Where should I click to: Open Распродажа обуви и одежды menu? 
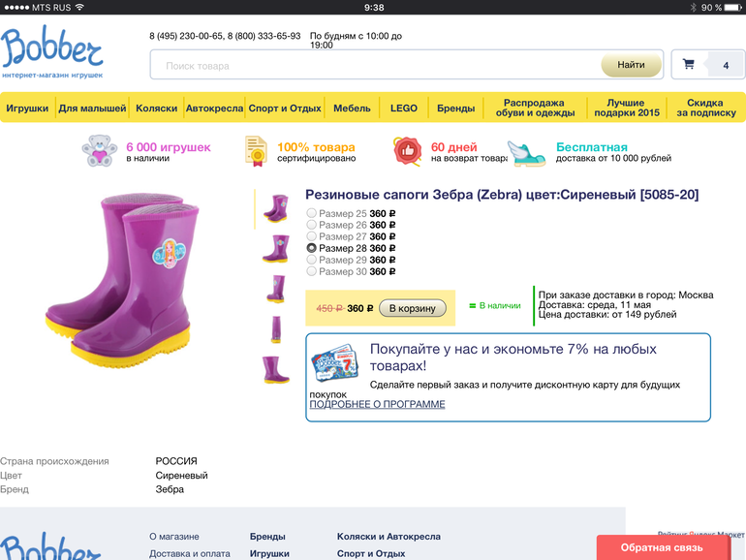pyautogui.click(x=535, y=108)
